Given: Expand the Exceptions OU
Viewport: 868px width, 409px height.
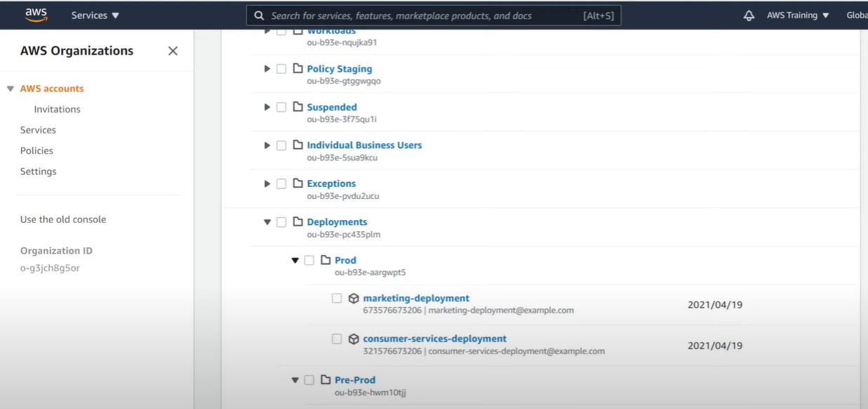Looking at the screenshot, I should 267,183.
